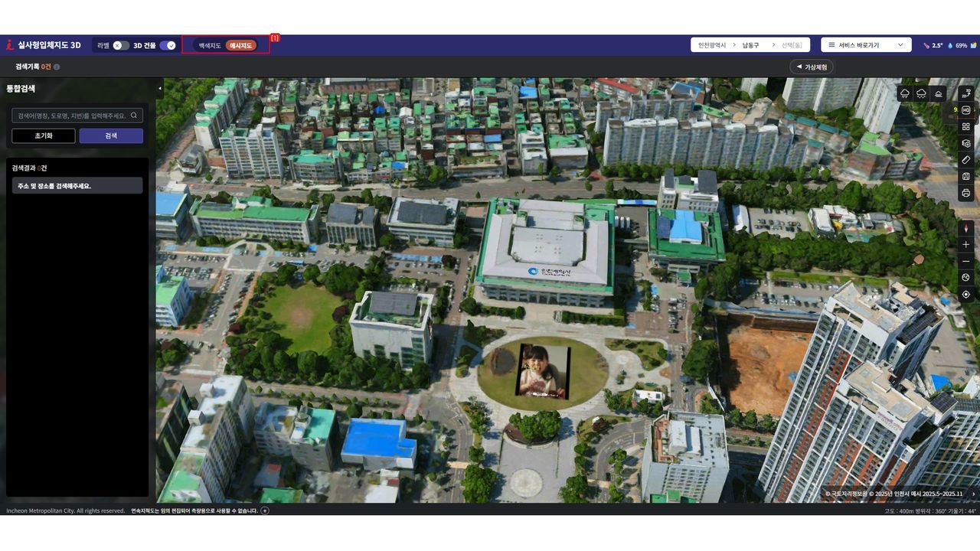Toggle the HD quality button
Viewport: 980px width, 551px height.
[965, 109]
